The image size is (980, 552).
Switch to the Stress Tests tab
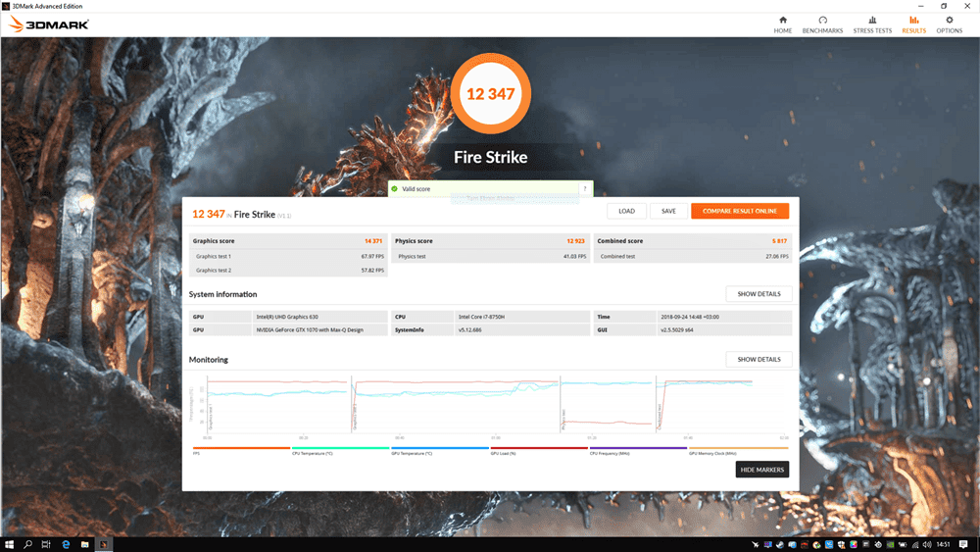click(x=872, y=25)
